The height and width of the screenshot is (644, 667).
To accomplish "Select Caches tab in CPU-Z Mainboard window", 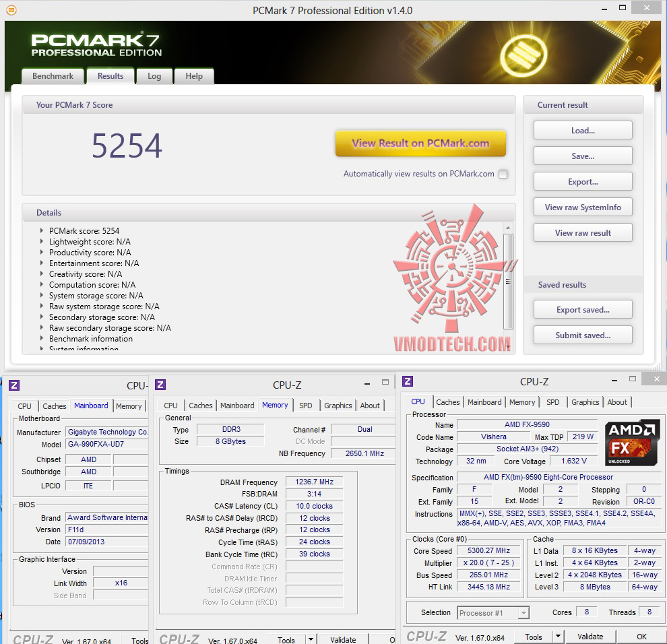I will click(55, 406).
